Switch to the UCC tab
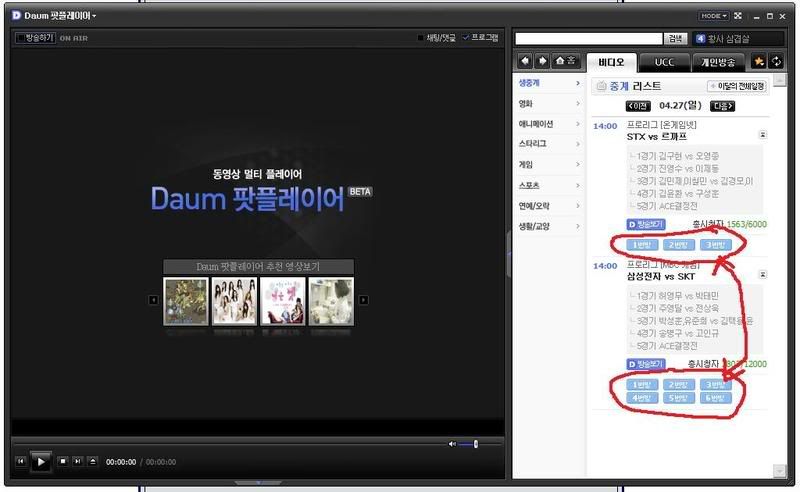Image resolution: width=800 pixels, height=492 pixels. point(664,62)
